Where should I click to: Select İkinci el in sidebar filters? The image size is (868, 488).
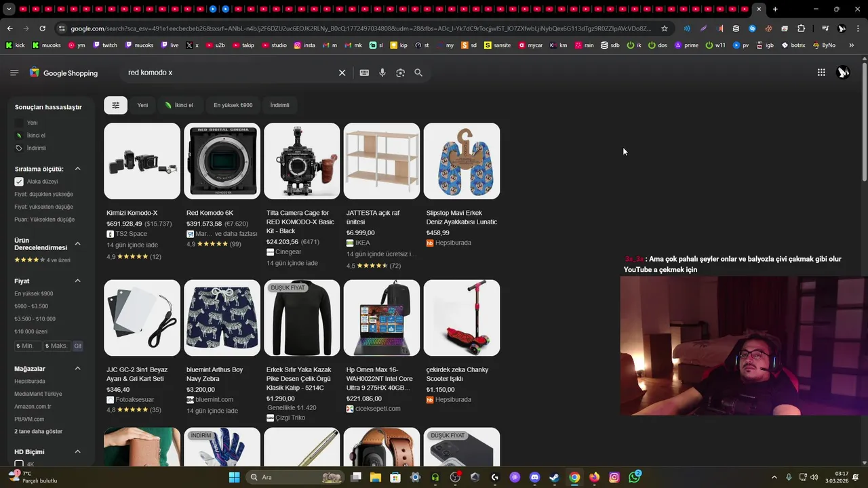(x=36, y=136)
